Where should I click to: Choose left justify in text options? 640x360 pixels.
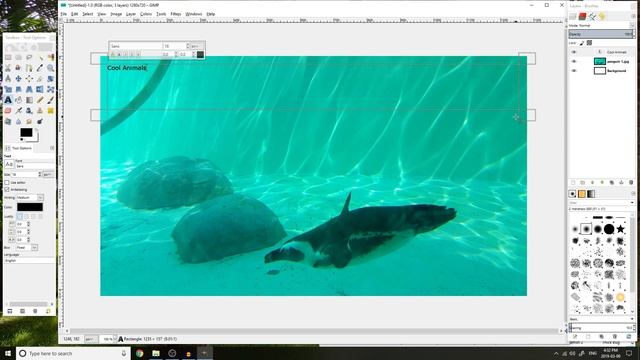click(20, 216)
